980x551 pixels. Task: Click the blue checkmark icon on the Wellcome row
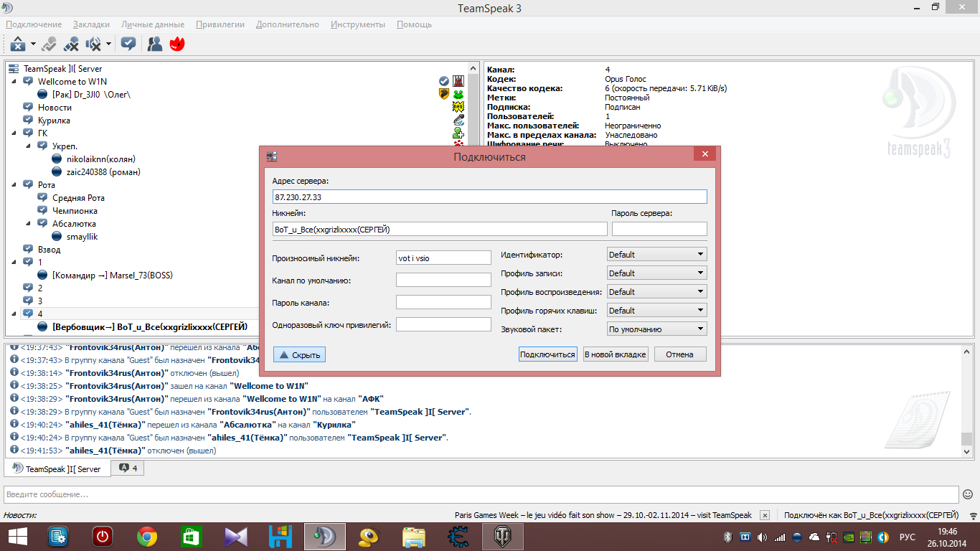click(444, 81)
